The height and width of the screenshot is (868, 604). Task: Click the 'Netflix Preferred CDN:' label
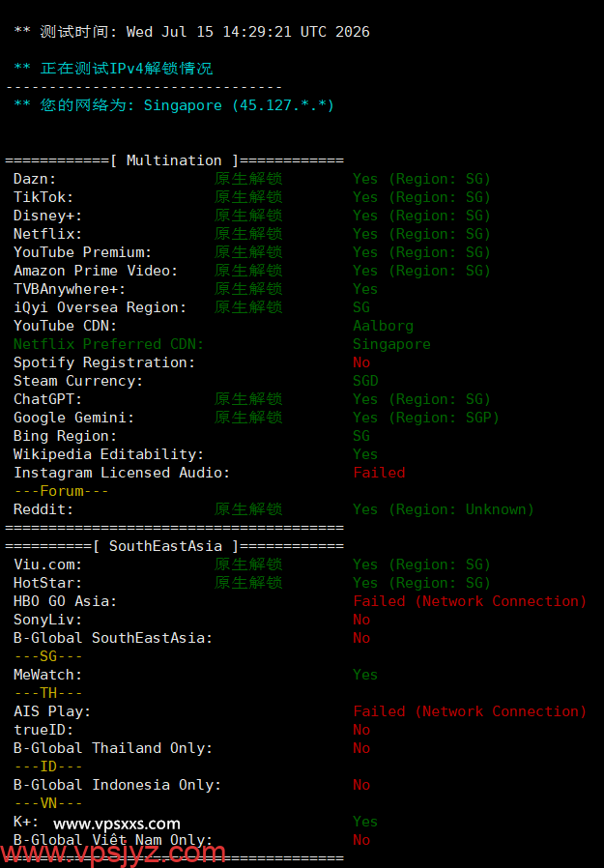108,344
